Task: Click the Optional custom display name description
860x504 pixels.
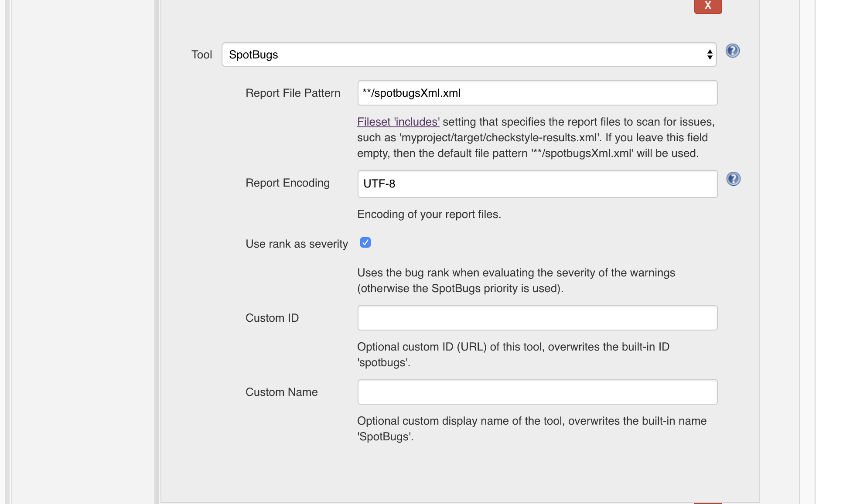Action: [532, 429]
